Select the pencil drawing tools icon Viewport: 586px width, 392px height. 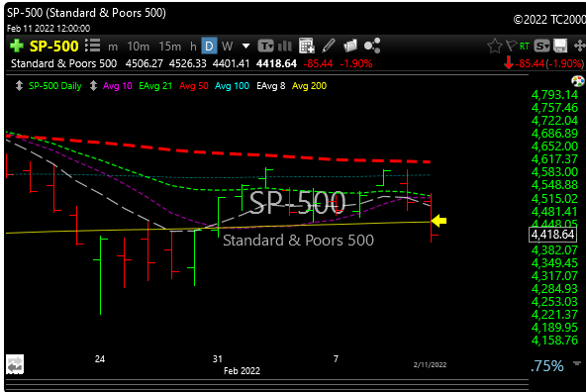coord(328,46)
